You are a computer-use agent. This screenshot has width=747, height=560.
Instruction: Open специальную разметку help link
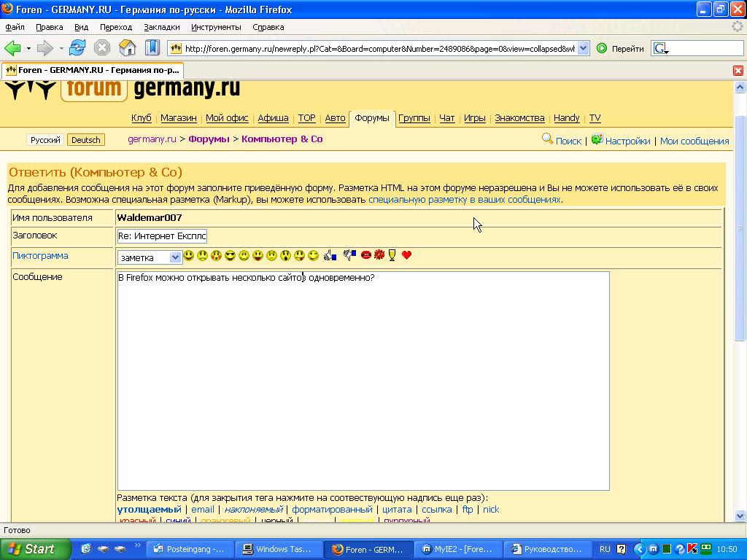pyautogui.click(x=465, y=200)
